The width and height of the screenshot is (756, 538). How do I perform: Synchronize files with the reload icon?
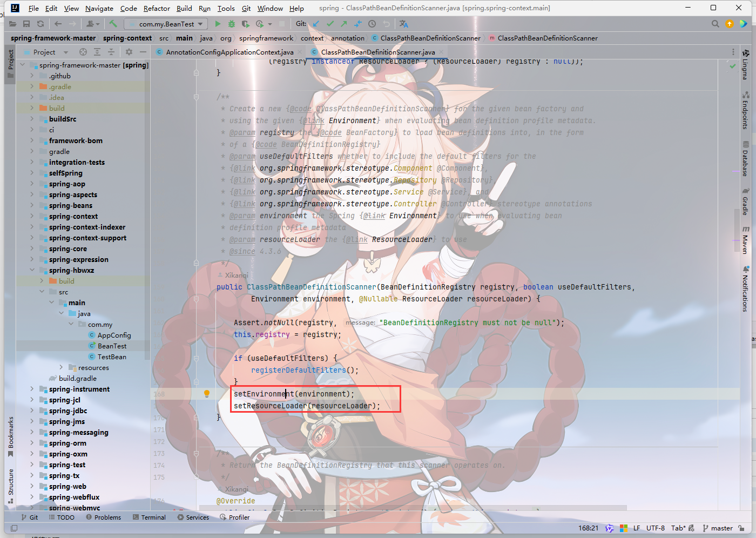tap(40, 24)
